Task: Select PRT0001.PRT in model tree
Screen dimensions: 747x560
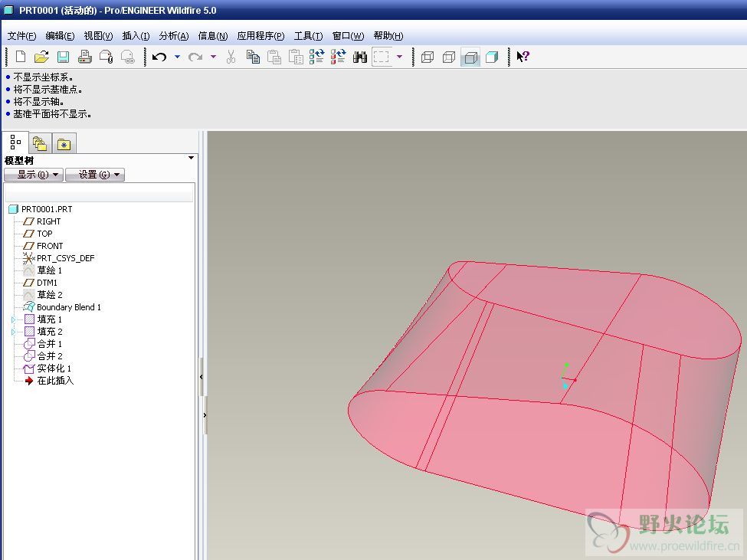Action: click(47, 210)
